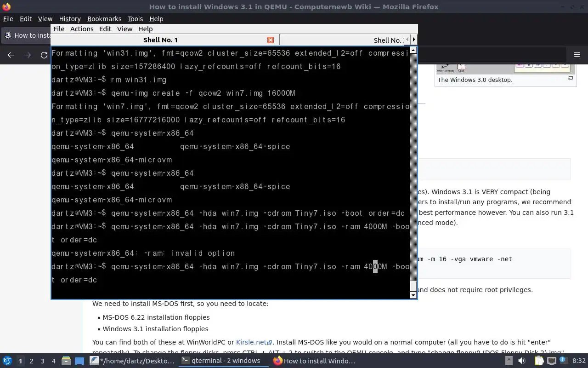Click 'qemu-system-x86_64-microvm' on the last completion list
The width and height of the screenshot is (588, 368).
112,200
